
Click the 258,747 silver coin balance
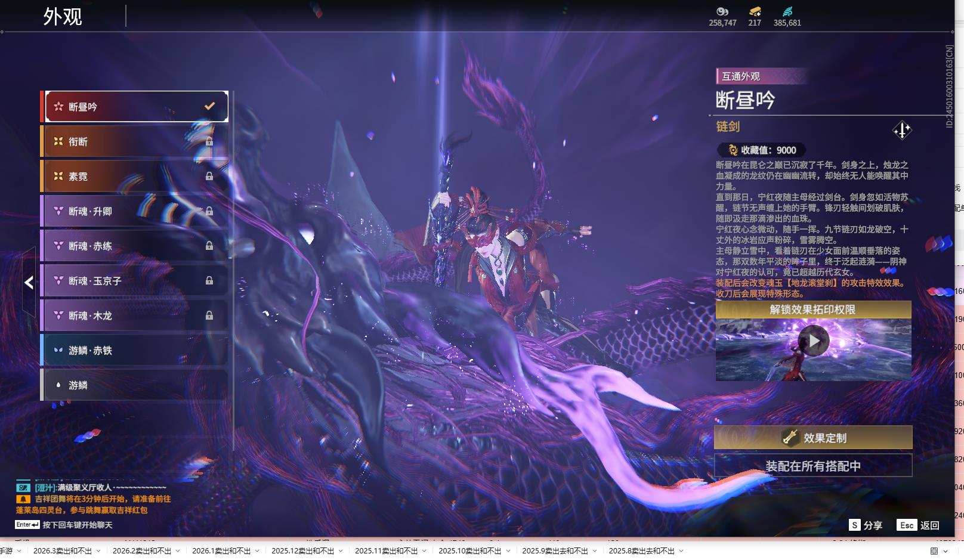pyautogui.click(x=722, y=23)
